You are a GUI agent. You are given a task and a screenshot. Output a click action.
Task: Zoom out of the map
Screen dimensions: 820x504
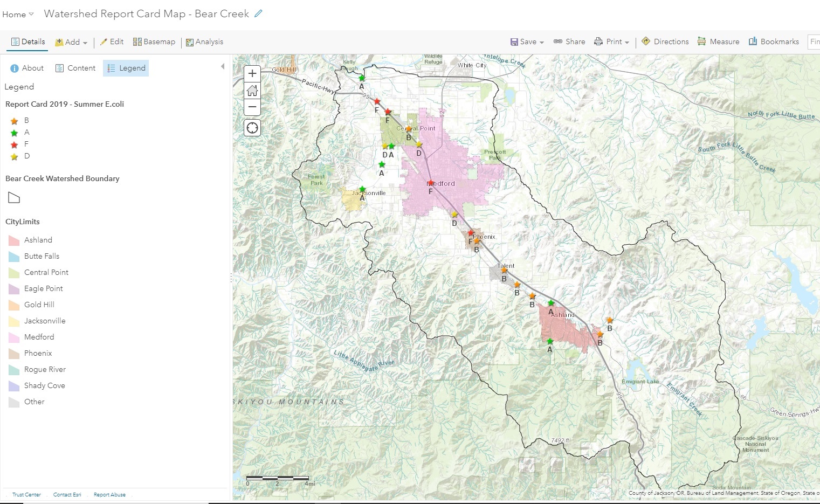(252, 107)
